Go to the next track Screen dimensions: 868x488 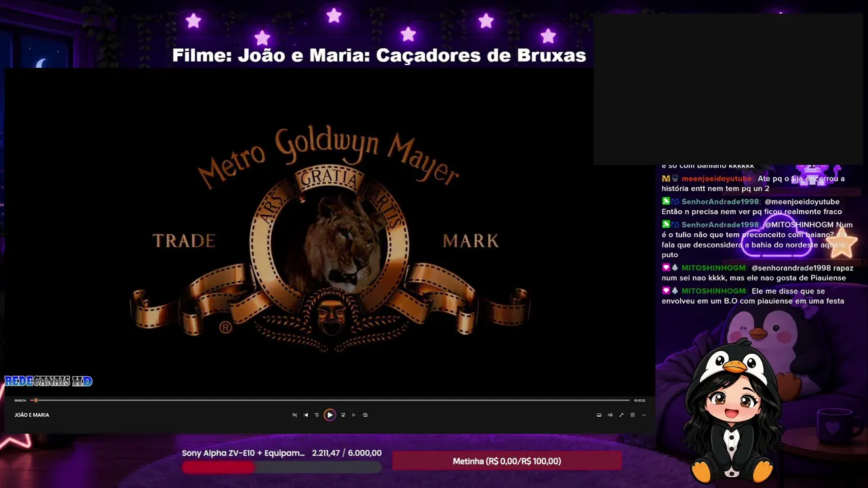(x=353, y=415)
